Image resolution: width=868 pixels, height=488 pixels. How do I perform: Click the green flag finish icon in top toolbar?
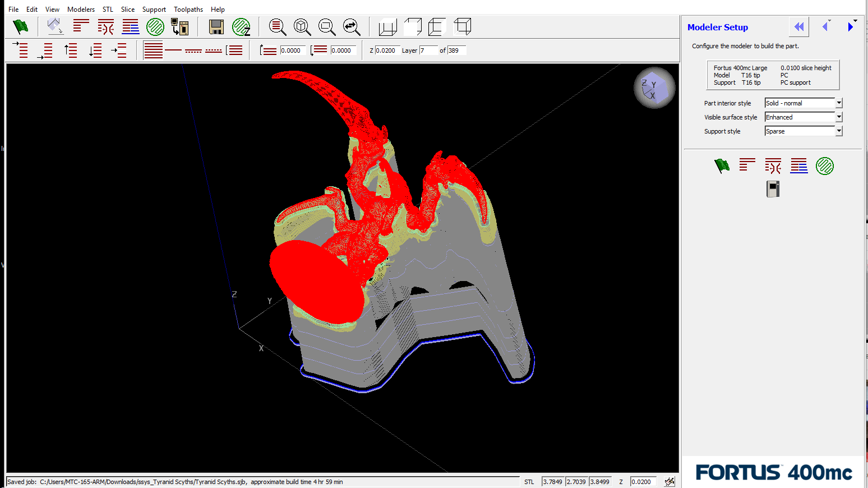click(21, 26)
